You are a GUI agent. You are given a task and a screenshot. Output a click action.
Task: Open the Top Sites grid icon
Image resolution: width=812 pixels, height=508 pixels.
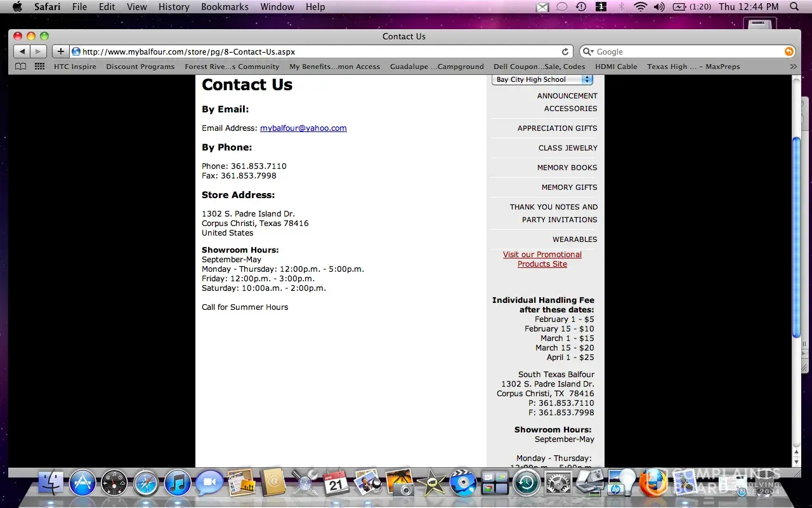coord(39,67)
